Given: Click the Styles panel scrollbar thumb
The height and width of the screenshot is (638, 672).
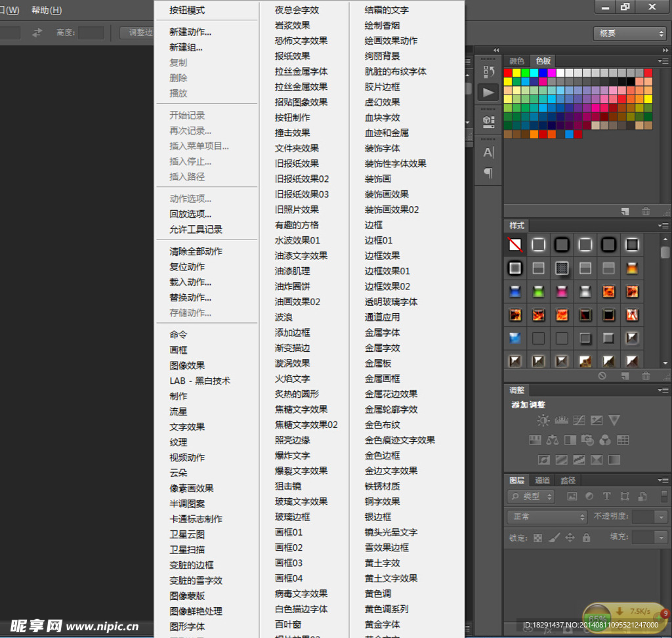Looking at the screenshot, I should pyautogui.click(x=665, y=251).
